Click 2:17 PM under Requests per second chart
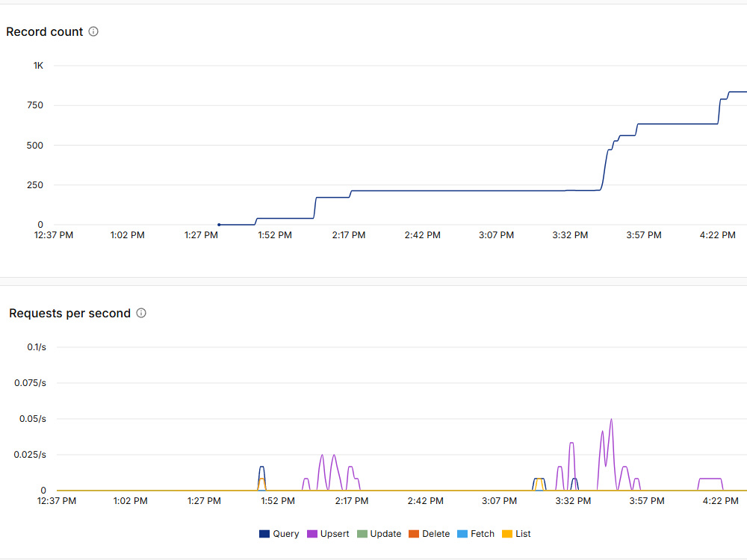Viewport: 747px width, 560px height. [x=352, y=501]
